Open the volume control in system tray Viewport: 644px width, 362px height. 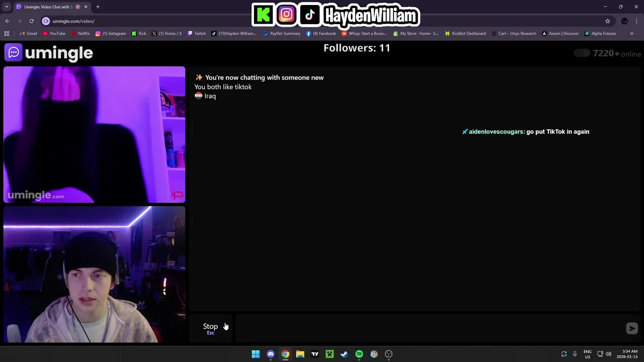pos(608,354)
